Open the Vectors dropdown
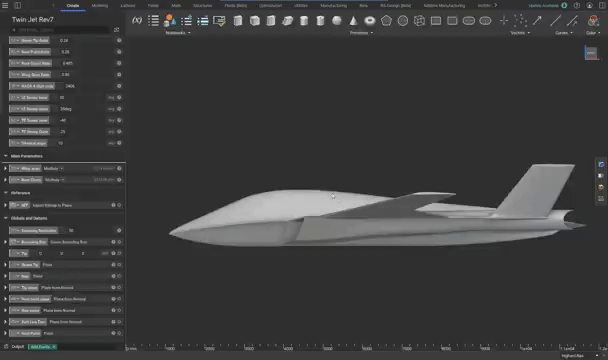This screenshot has height=360, width=608. (520, 33)
